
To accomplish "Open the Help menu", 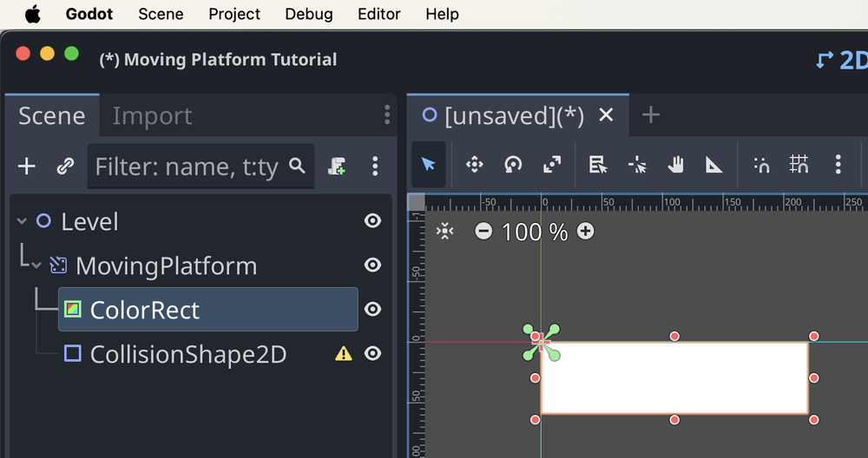I will click(442, 14).
